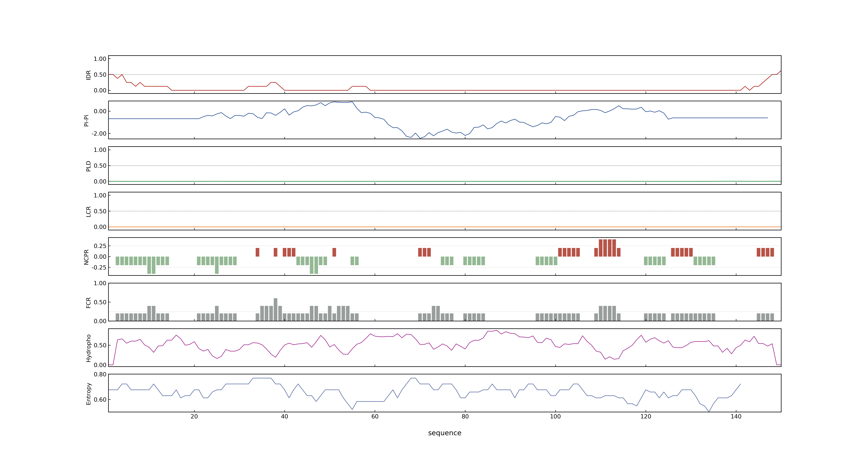This screenshot has width=868, height=463.
Task: Click x-axis tick label 120
Action: (646, 416)
